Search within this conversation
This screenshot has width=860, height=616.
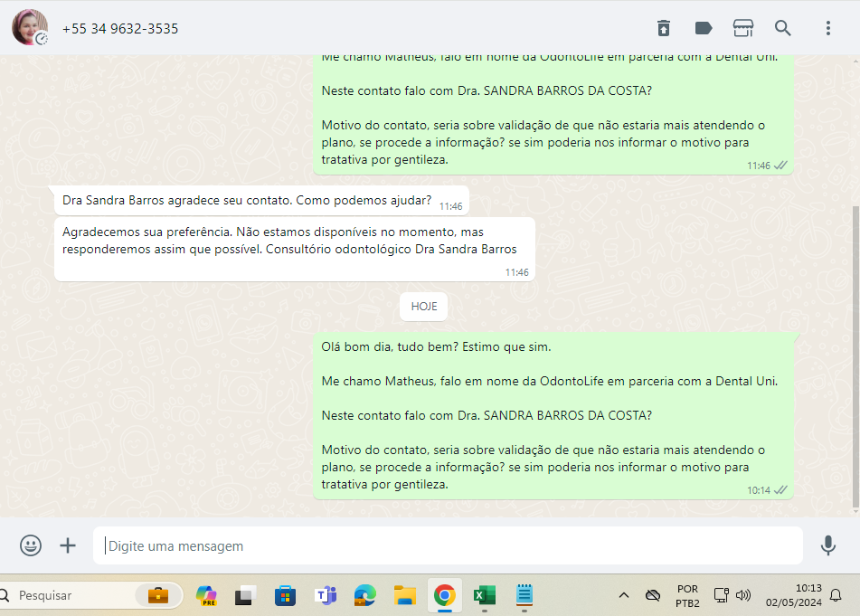pos(782,28)
